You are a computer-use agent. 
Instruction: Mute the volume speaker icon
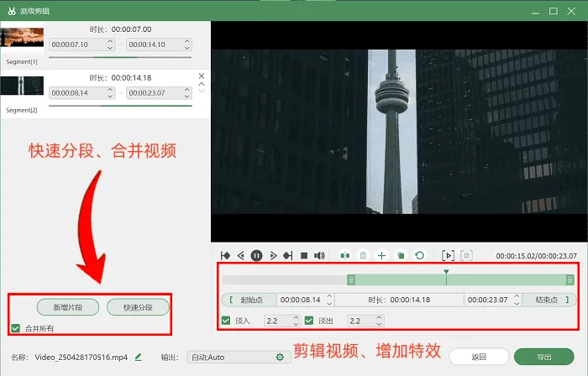pos(319,256)
